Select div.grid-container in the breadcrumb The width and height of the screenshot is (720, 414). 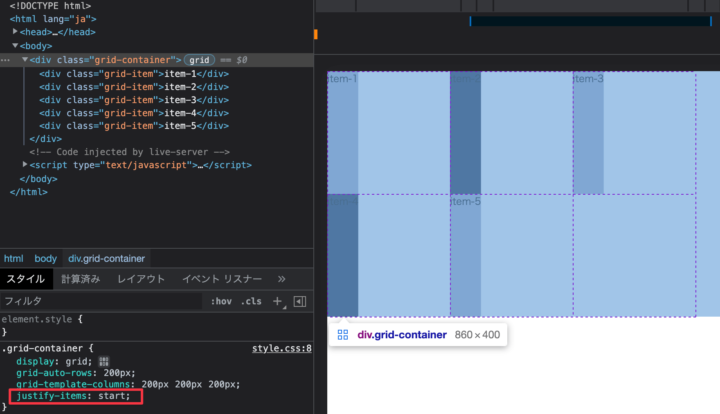[107, 258]
